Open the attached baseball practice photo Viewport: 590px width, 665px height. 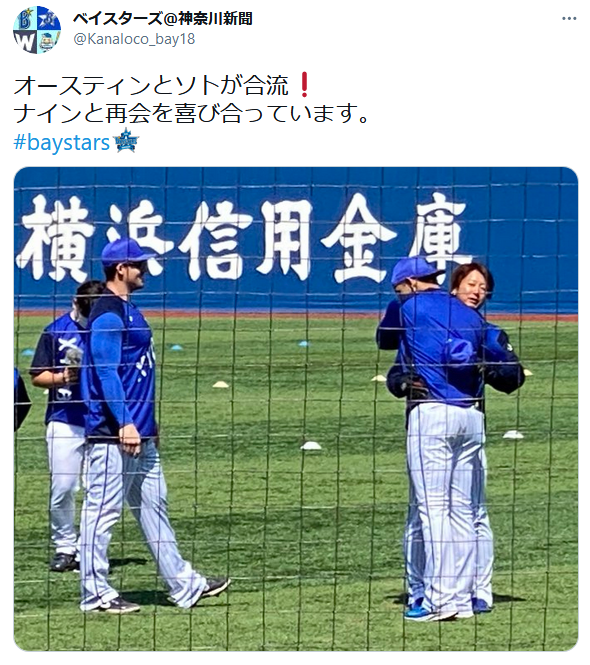coord(296,408)
